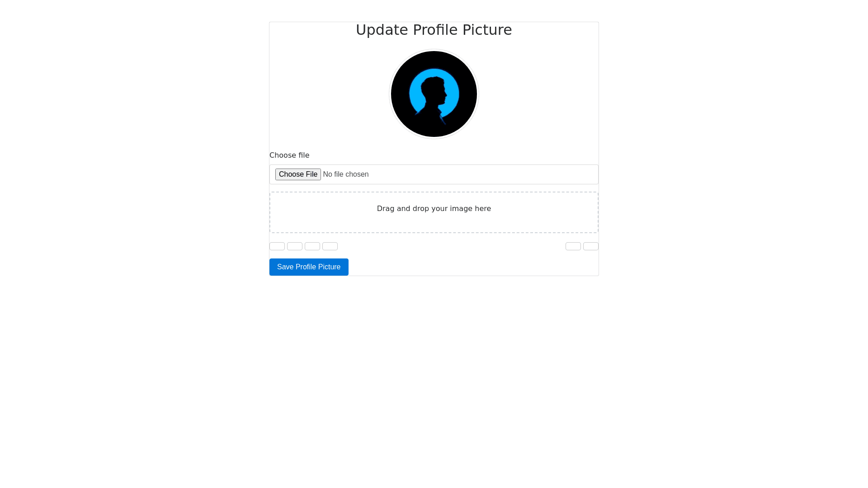Image resolution: width=868 pixels, height=488 pixels.
Task: Click empty area of the file input field
Action: (x=484, y=174)
